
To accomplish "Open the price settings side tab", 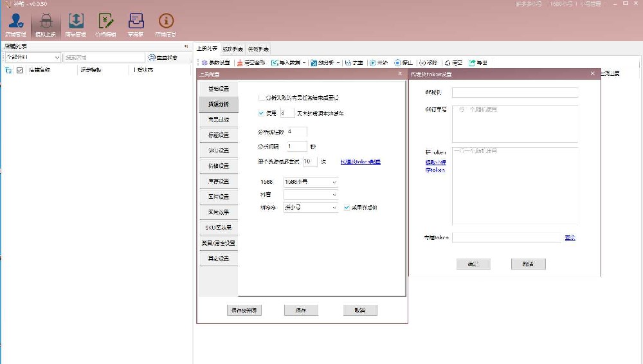I will [x=219, y=166].
